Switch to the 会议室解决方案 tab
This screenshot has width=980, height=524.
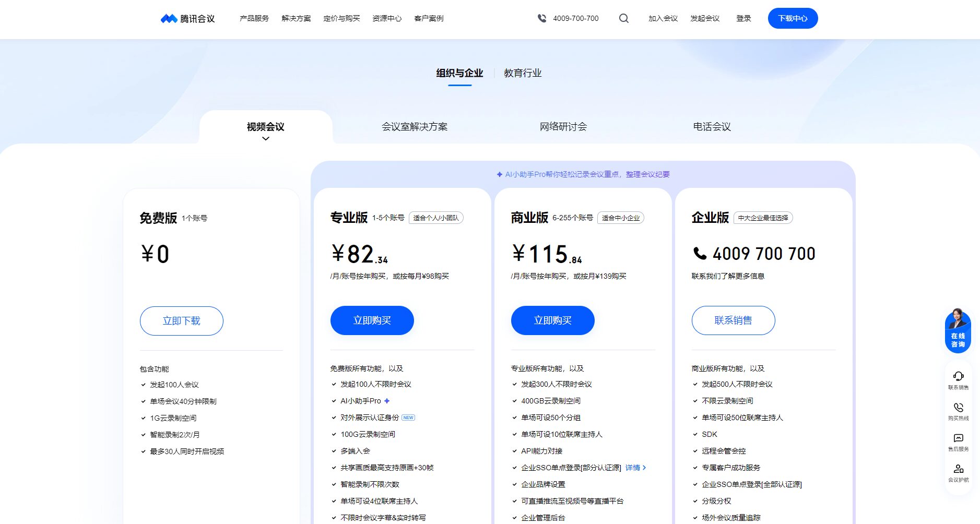(415, 127)
